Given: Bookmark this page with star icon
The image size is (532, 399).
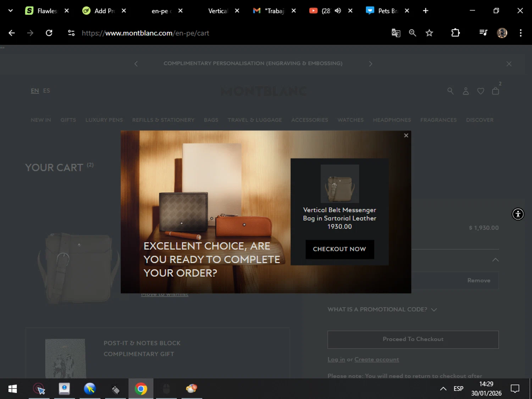Looking at the screenshot, I should point(429,33).
